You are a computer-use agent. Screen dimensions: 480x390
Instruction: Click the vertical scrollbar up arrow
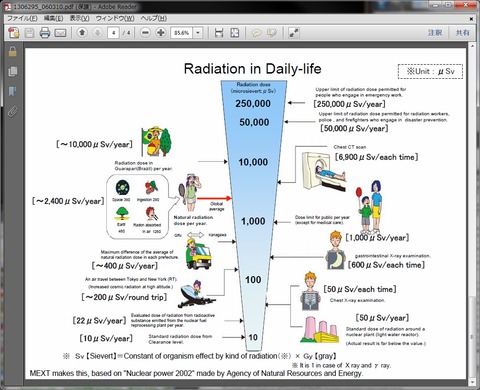click(472, 46)
